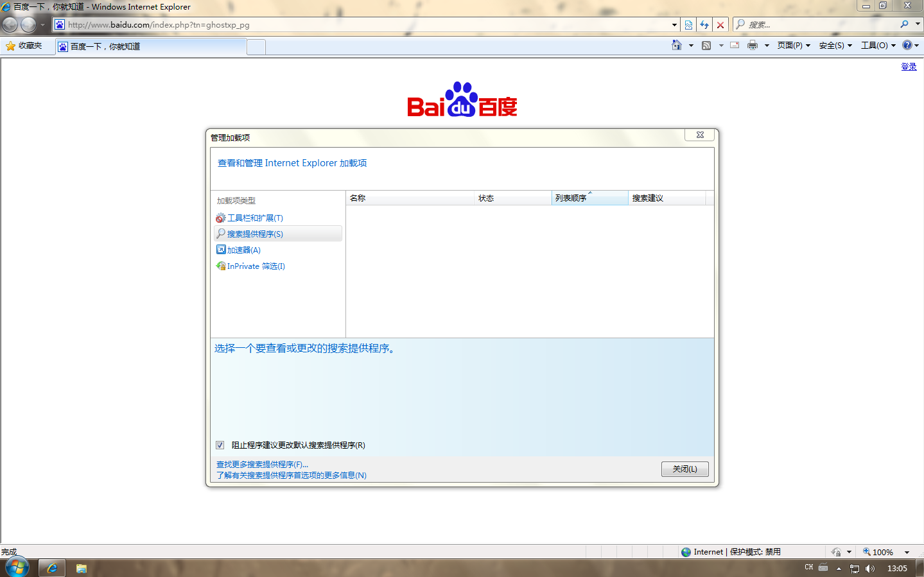Toggle the 阻止程序建议更改默认搜索提供程序 checkbox

point(220,445)
